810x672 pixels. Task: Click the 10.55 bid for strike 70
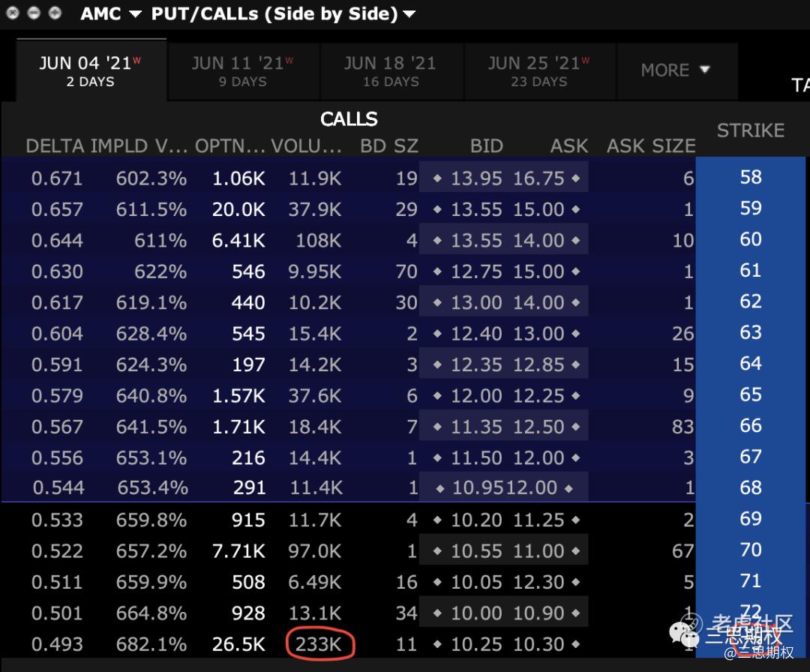[476, 551]
